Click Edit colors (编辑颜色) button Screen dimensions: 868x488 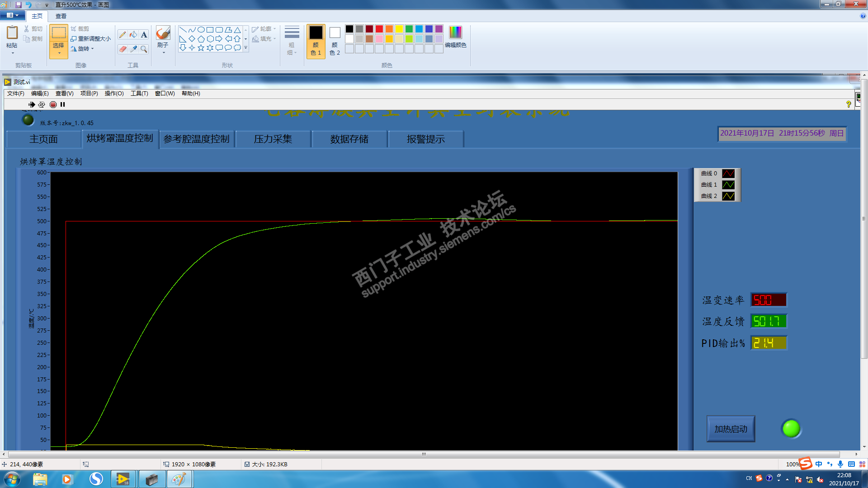coord(455,37)
